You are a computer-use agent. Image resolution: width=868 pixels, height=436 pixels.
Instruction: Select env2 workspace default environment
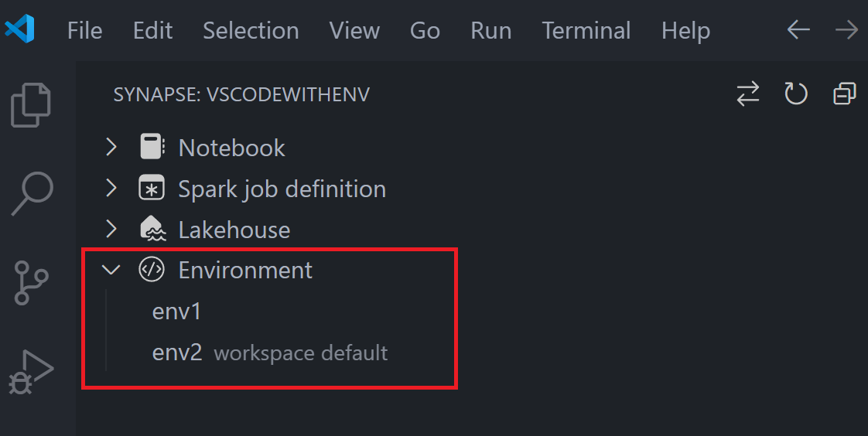(x=269, y=353)
